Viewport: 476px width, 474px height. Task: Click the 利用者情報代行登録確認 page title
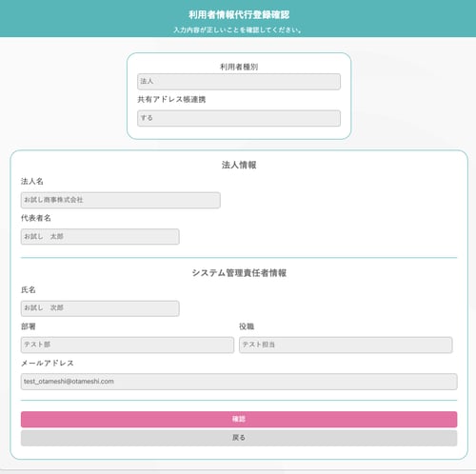(x=239, y=14)
